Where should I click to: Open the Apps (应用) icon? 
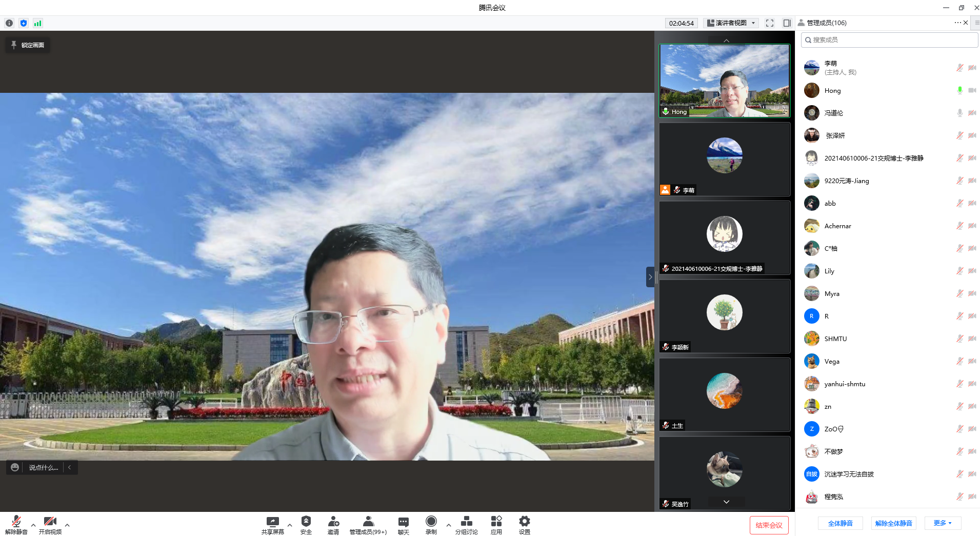(496, 522)
